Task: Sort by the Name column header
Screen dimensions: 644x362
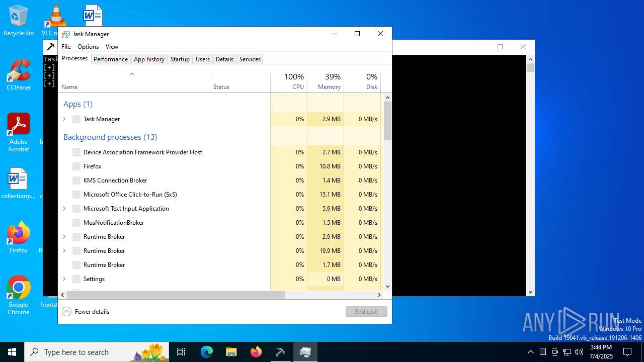Action: click(x=134, y=82)
